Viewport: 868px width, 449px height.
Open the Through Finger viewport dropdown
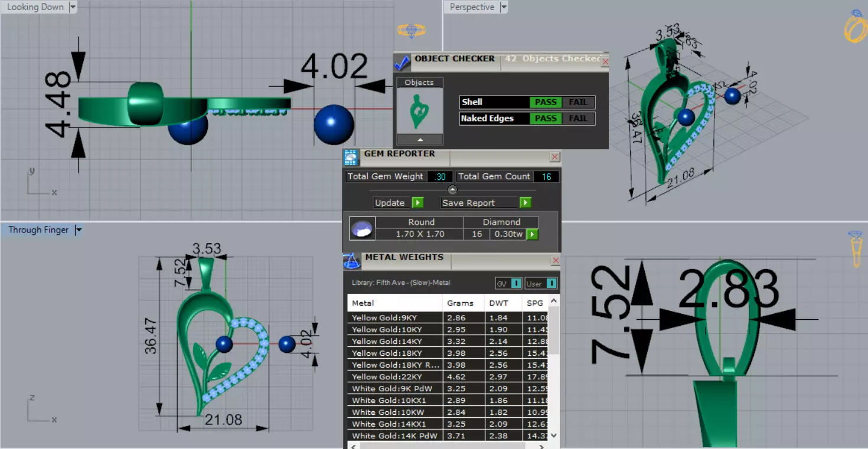(79, 230)
